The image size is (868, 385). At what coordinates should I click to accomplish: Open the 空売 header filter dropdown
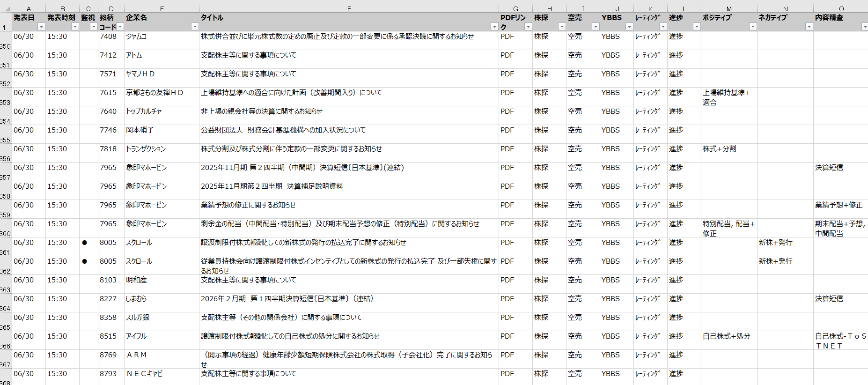point(596,27)
